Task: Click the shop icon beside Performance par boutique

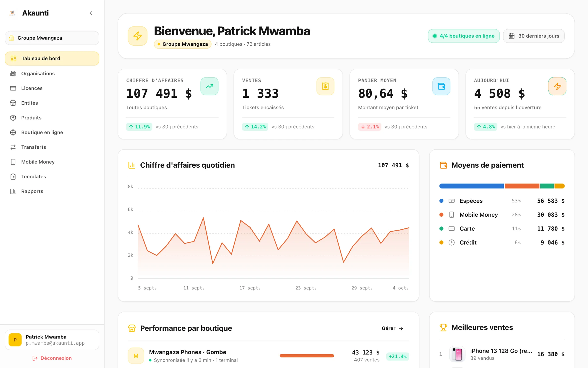Action: [x=132, y=328]
